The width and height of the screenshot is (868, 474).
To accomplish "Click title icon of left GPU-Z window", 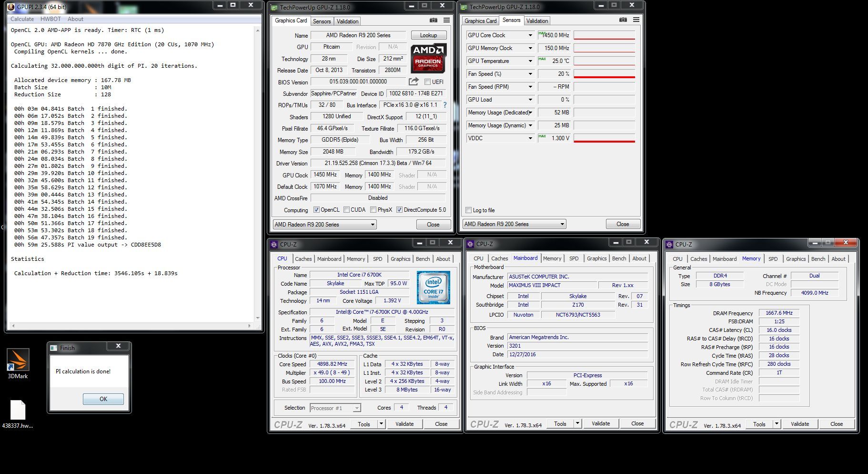I will point(274,7).
